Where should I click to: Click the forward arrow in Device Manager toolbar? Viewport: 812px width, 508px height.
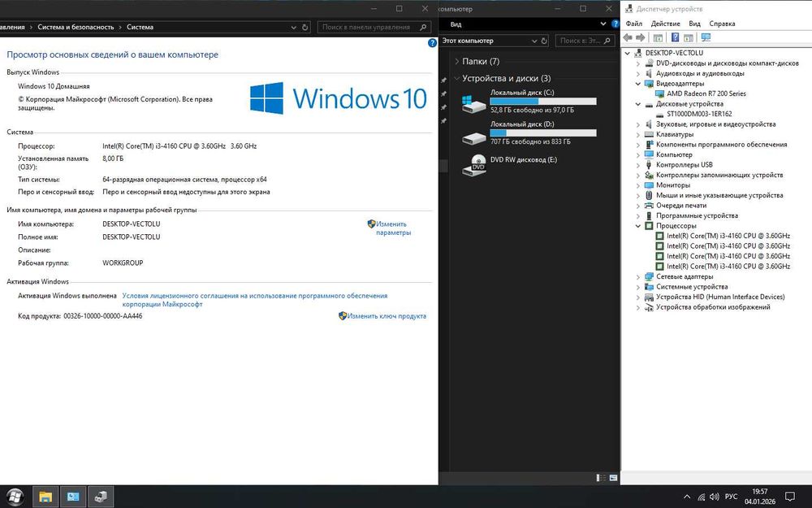click(x=641, y=38)
